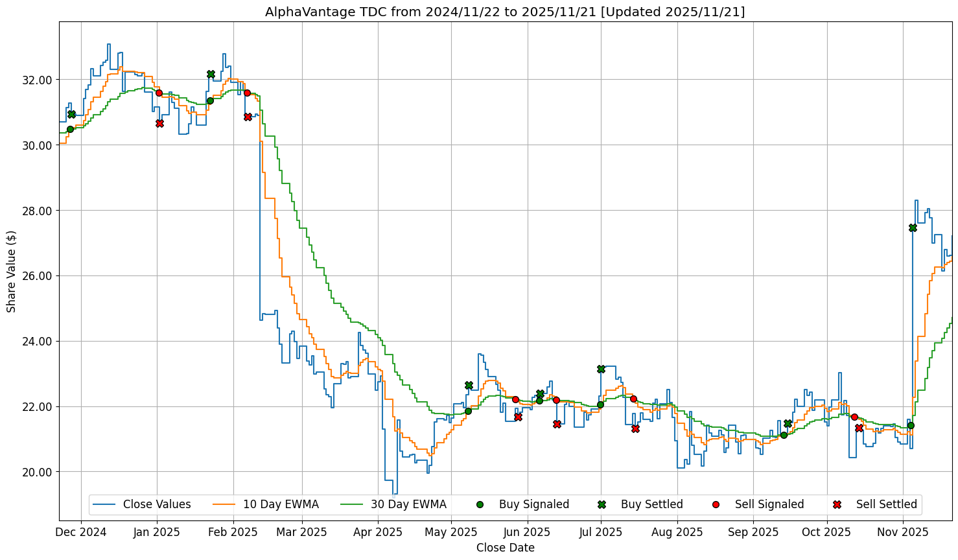The width and height of the screenshot is (958, 560).
Task: Select the early February 2025 Sell Signaled red dot
Action: pyautogui.click(x=247, y=93)
